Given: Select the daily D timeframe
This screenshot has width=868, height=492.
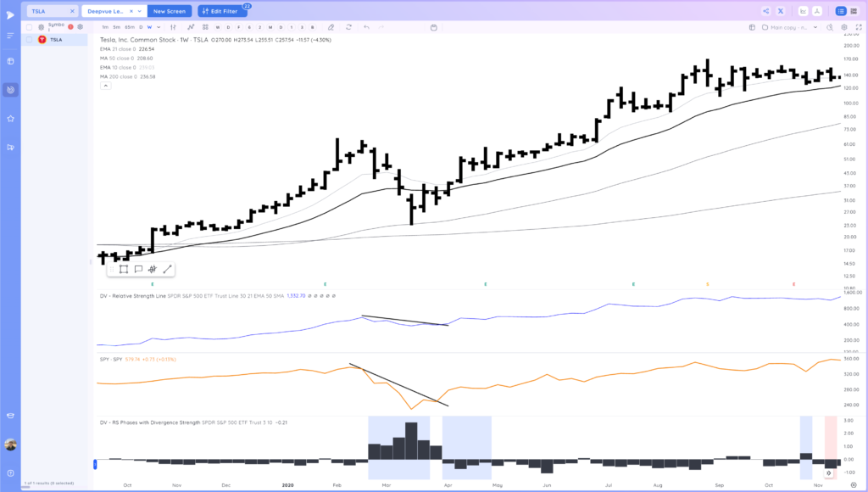Looking at the screenshot, I should pyautogui.click(x=141, y=27).
